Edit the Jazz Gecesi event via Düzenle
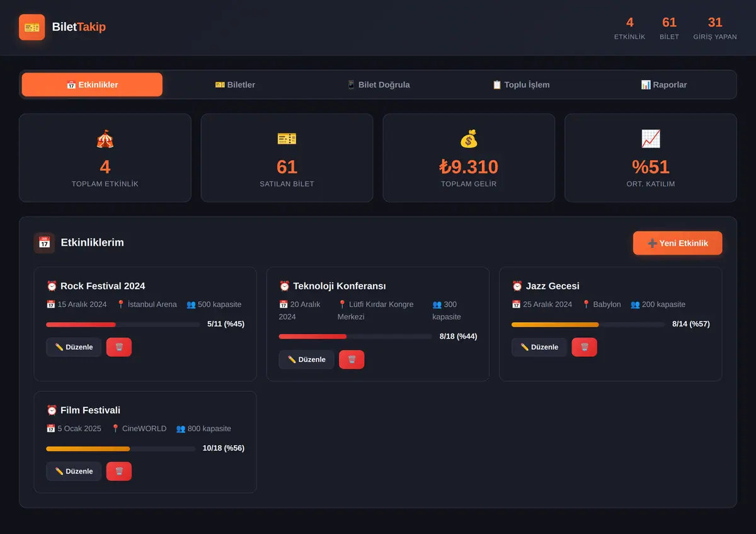The height and width of the screenshot is (534, 756). [x=539, y=347]
